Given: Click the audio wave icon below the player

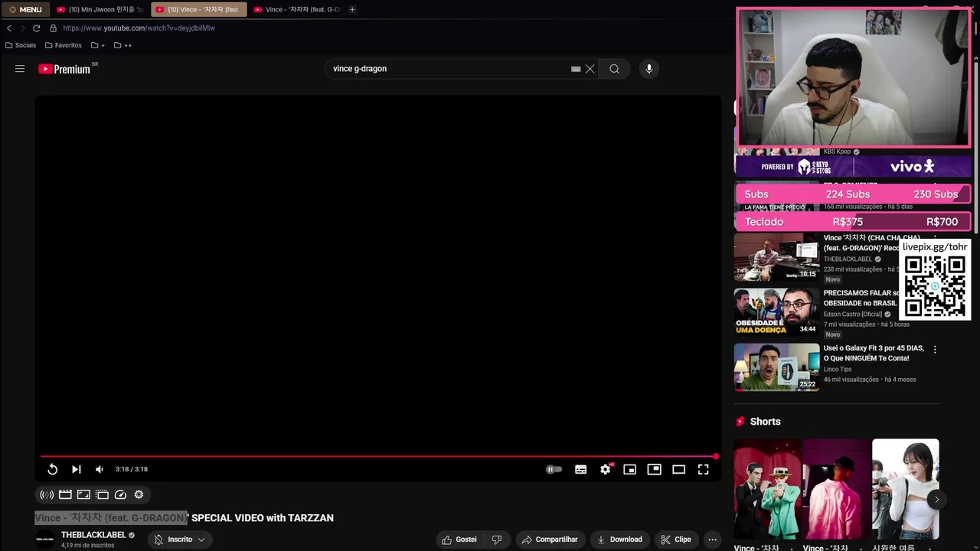Looking at the screenshot, I should click(x=47, y=494).
